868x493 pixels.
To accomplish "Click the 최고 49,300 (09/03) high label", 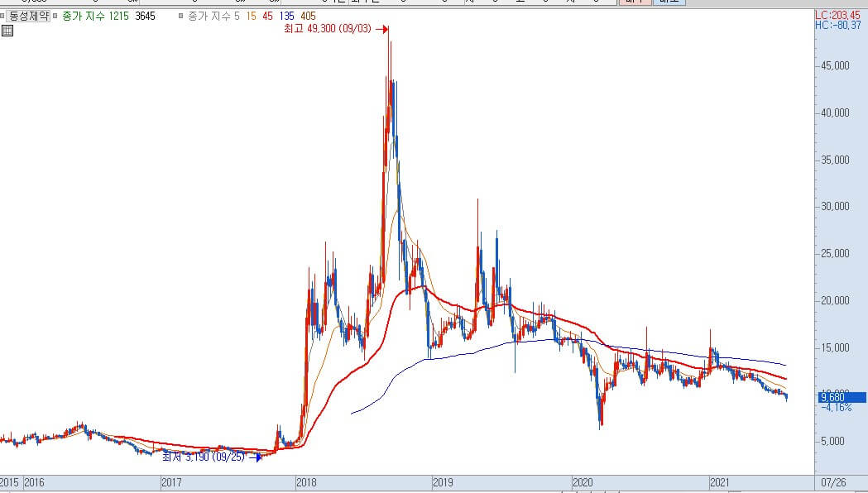I will click(327, 29).
